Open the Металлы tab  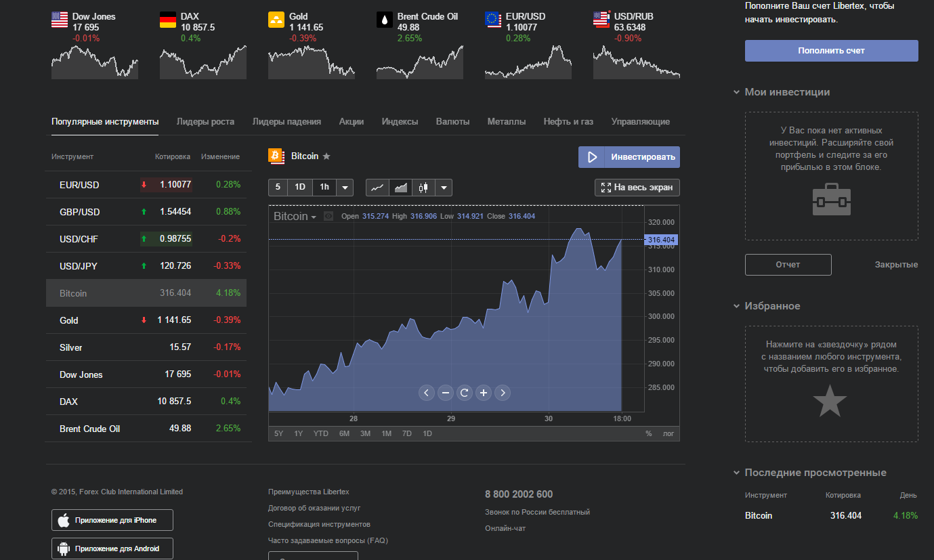(507, 122)
